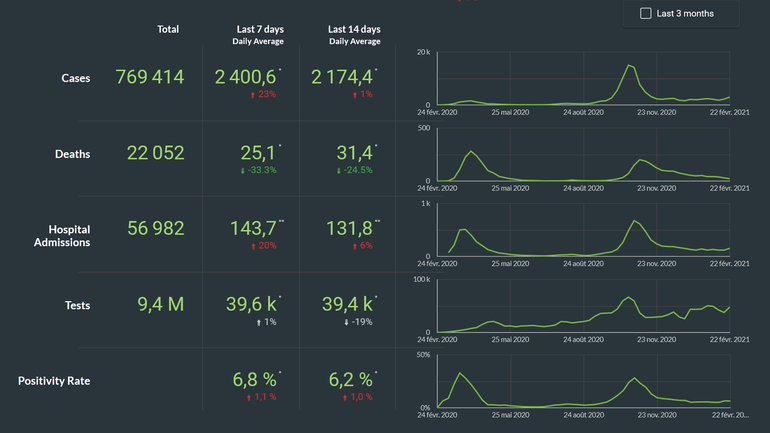Open the Positivity Rate trend chart
The height and width of the screenshot is (433, 770).
tap(583, 383)
